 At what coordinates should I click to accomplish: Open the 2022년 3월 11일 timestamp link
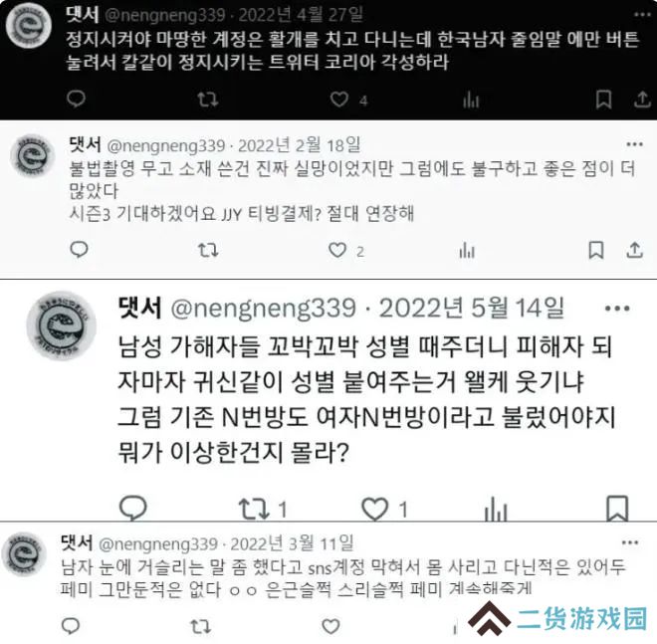tap(292, 543)
